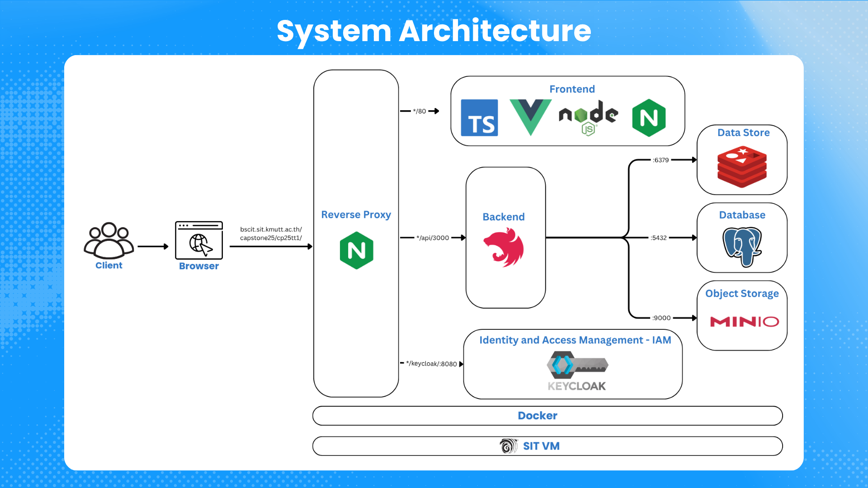Click the Docker bar label
This screenshot has width=868, height=488.
(x=537, y=416)
